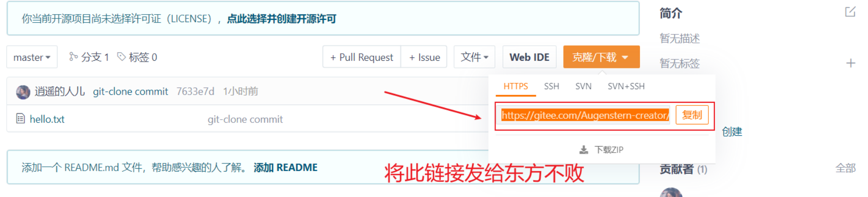
Task: Select the HTTPS tab
Action: (516, 86)
